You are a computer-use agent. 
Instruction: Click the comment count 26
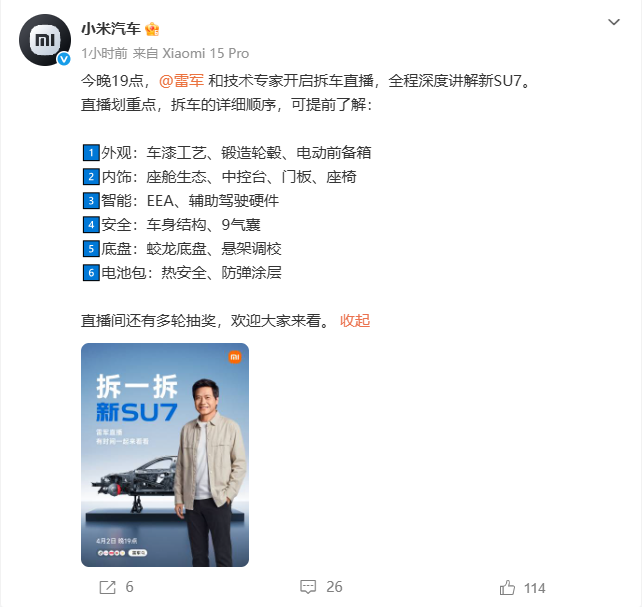pos(334,587)
